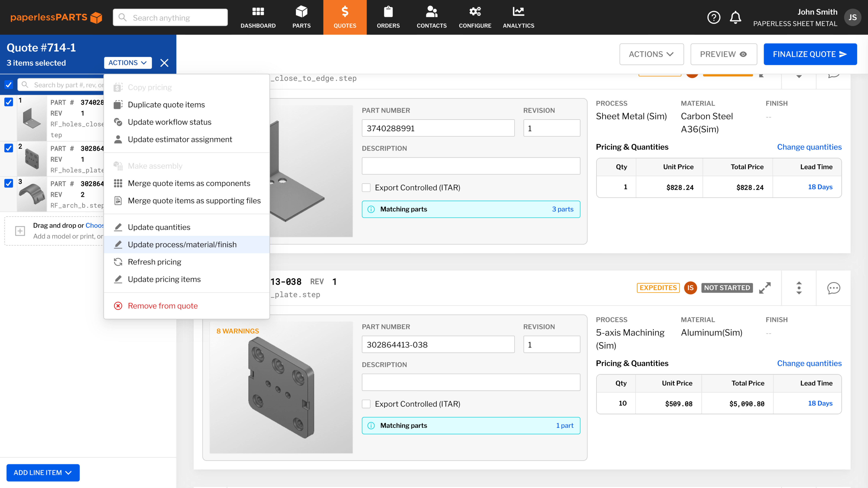Click the eye icon on the Preview button
Image resolution: width=868 pixels, height=488 pixels.
point(743,54)
